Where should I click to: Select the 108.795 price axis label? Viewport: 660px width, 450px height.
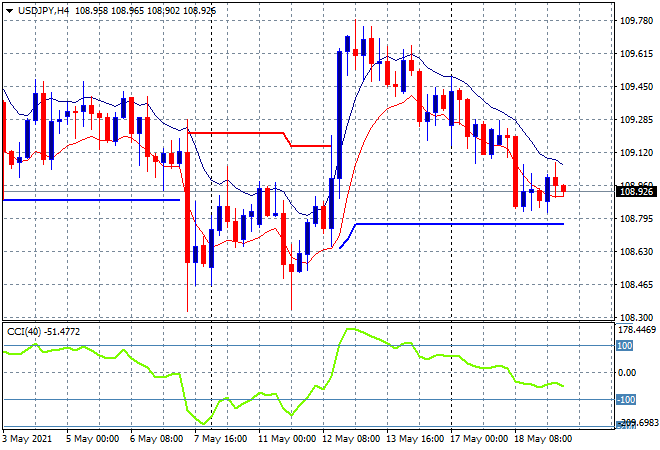tap(636, 218)
